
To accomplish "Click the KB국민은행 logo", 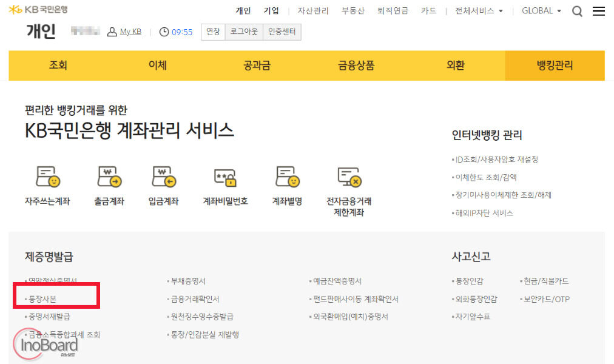I will (38, 9).
